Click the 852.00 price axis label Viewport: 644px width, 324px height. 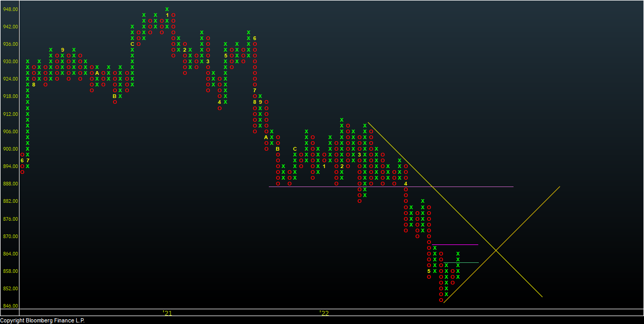11,289
